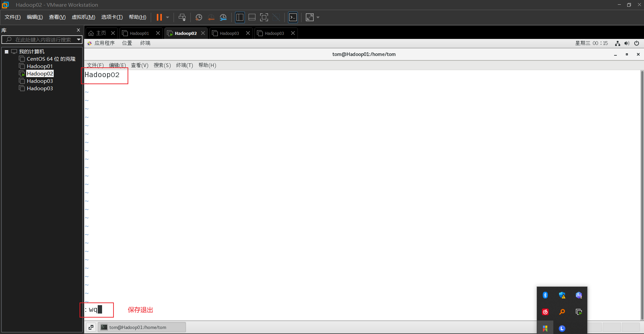Screen dimensions: 644x334
Task: Open the guest 位置 menu
Action: click(127, 43)
